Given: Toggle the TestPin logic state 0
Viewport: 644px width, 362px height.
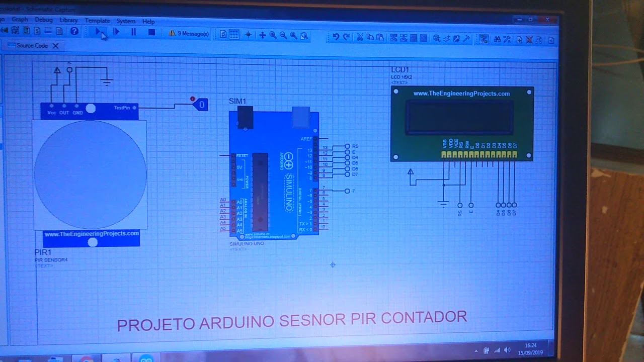Looking at the screenshot, I should pyautogui.click(x=201, y=105).
